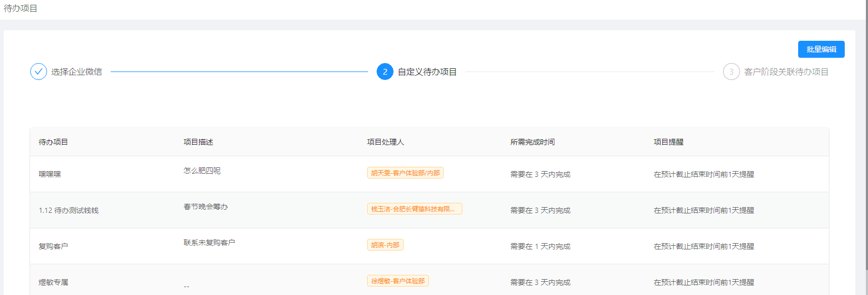868x295 pixels.
Task: Click the 待办项目 page title
Action: pyautogui.click(x=21, y=8)
